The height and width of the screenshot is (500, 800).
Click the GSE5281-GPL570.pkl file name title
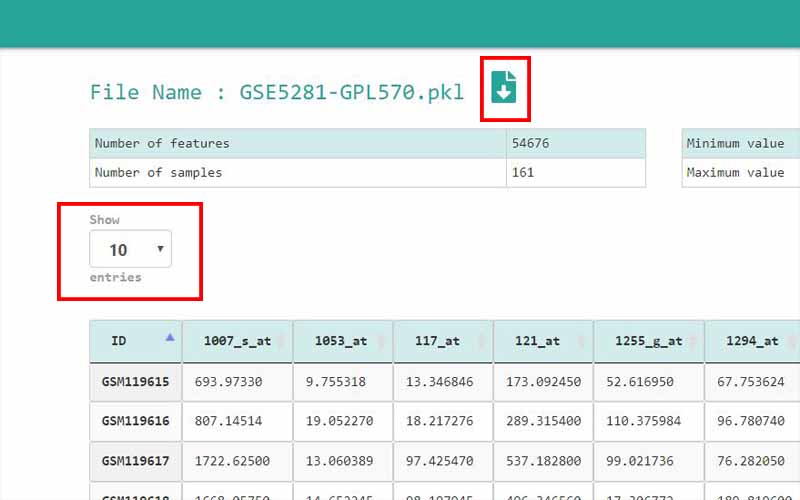click(x=277, y=92)
